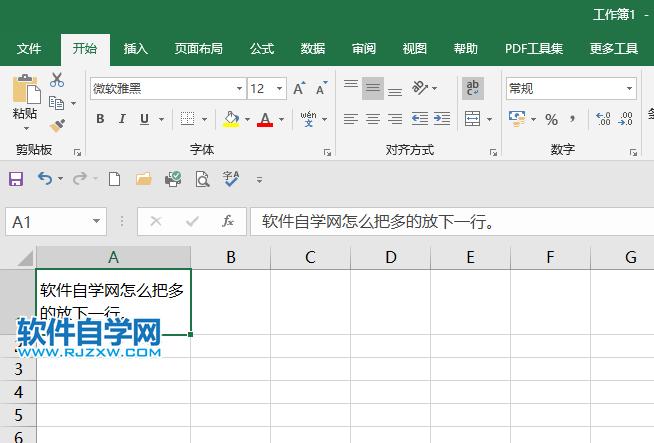Click the increase decimal icon

tap(603, 119)
